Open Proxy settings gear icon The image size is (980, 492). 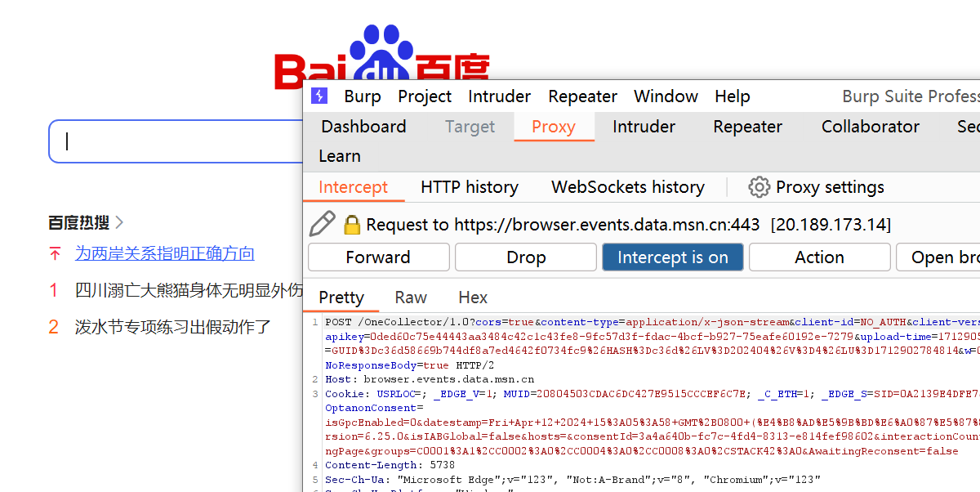[x=759, y=187]
